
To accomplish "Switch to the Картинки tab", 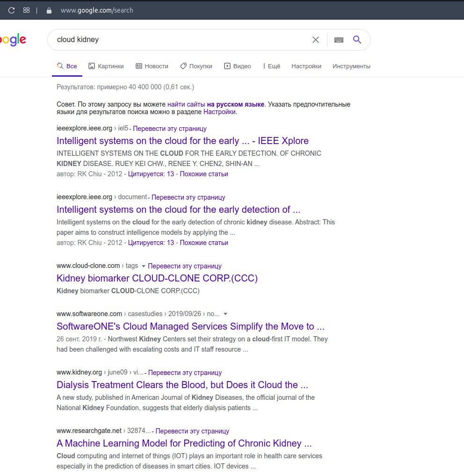I will point(106,66).
